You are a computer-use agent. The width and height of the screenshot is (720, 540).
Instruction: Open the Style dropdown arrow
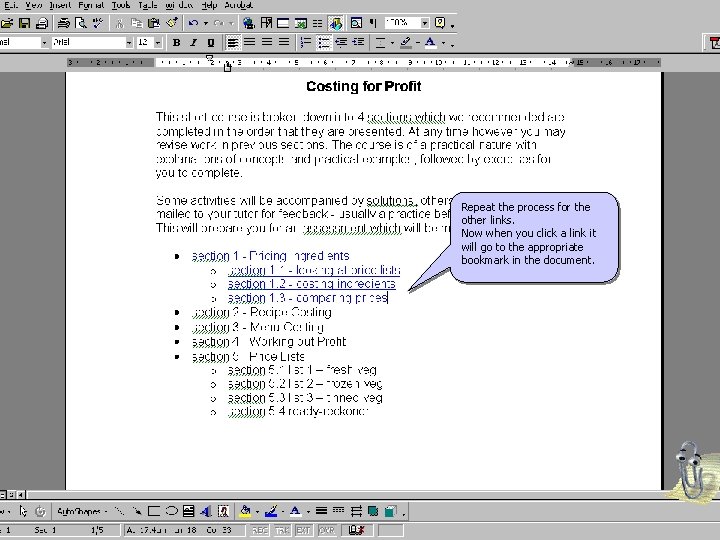[x=44, y=43]
